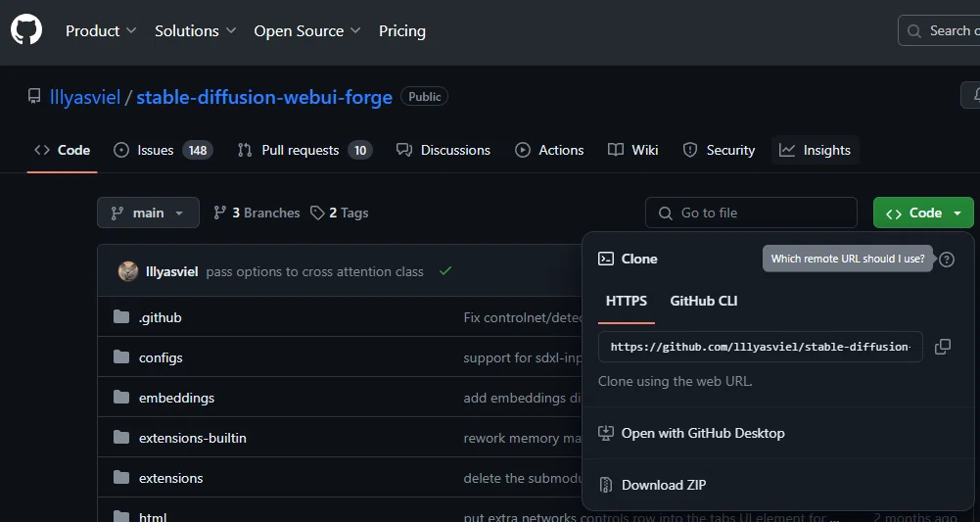Open the extensions folder
Image resolution: width=980 pixels, height=522 pixels.
click(170, 478)
